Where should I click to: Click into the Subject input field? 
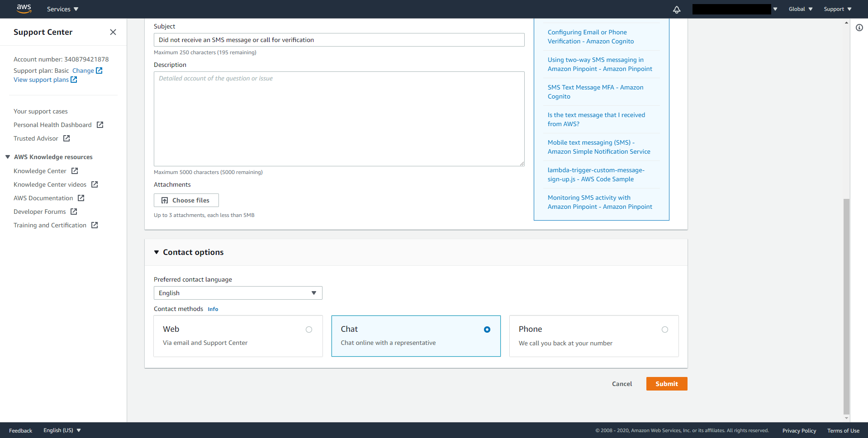pyautogui.click(x=339, y=40)
